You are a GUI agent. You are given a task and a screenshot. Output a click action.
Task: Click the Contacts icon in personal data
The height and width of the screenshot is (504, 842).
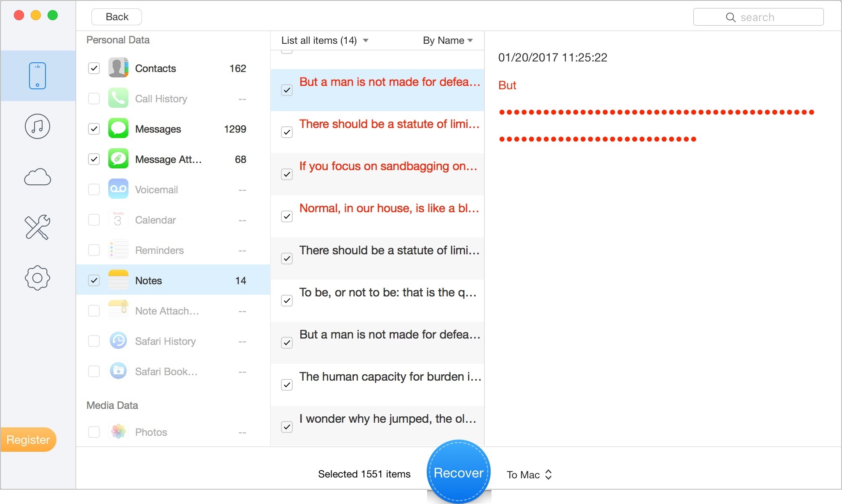coord(118,68)
